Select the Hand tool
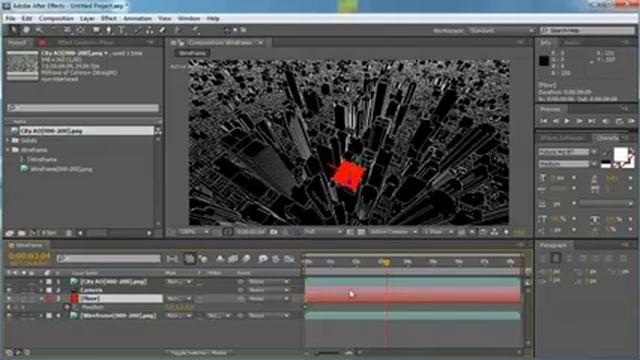 (27, 30)
